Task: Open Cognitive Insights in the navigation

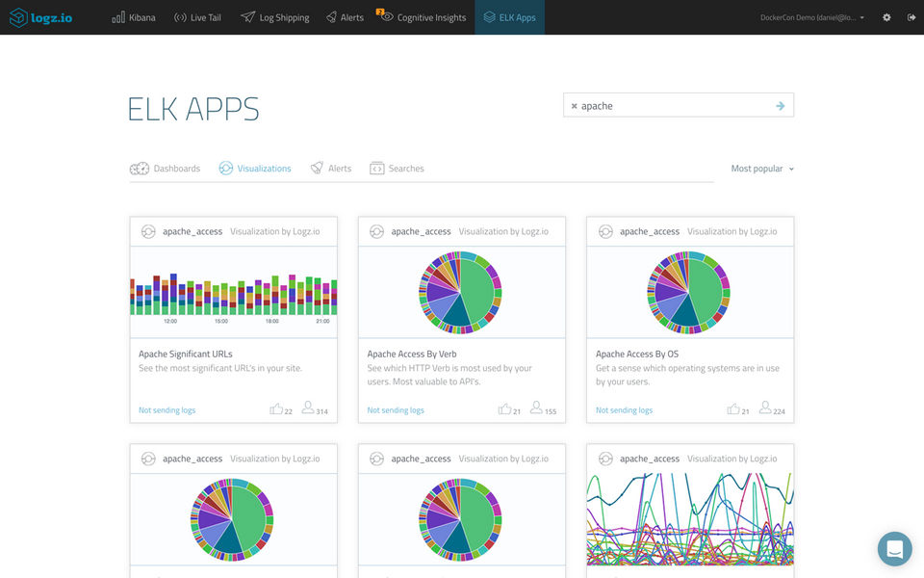Action: (422, 17)
